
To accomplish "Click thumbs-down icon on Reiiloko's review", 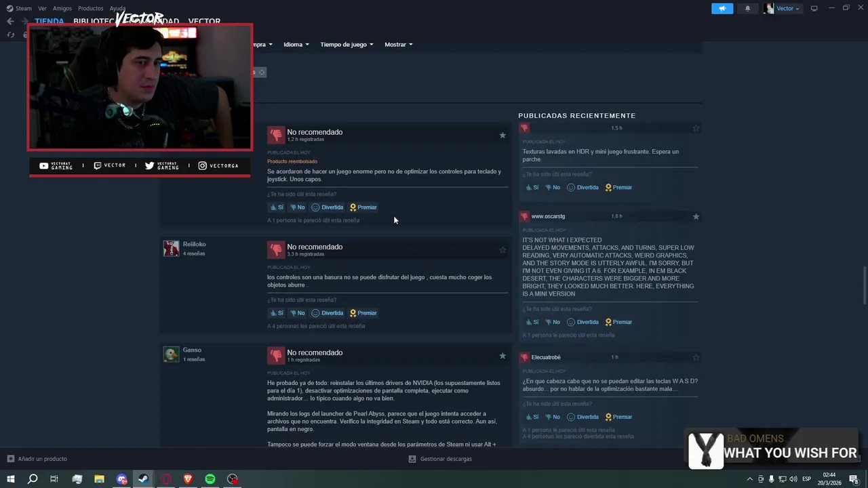I will click(275, 249).
